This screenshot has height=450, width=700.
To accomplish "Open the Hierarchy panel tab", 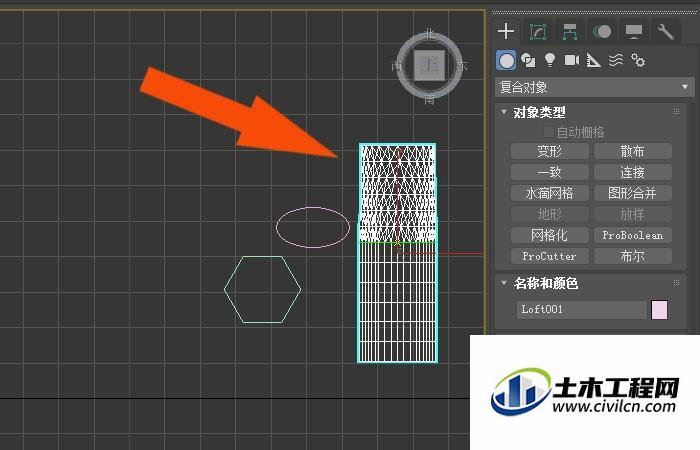I will (570, 32).
